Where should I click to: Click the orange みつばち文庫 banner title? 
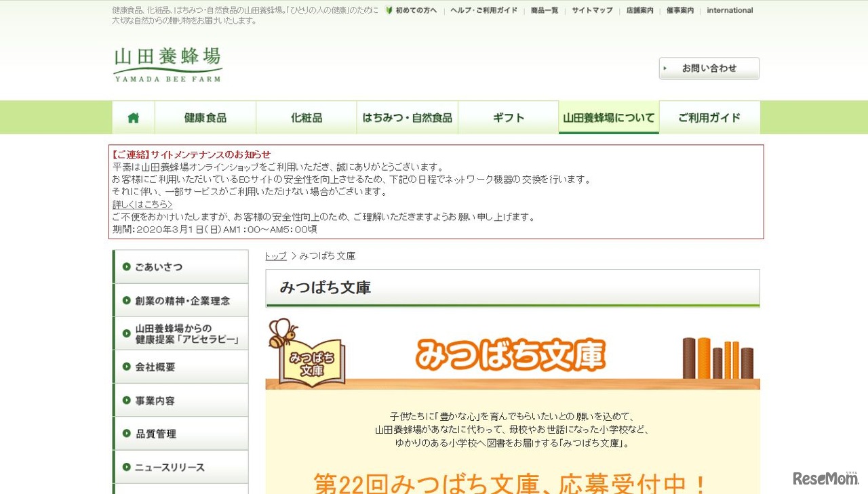point(510,355)
